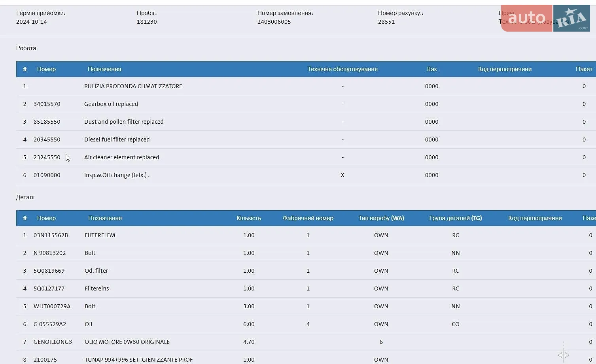Click the 'Технічне обслуговування' column header
The width and height of the screenshot is (596, 364).
point(342,69)
